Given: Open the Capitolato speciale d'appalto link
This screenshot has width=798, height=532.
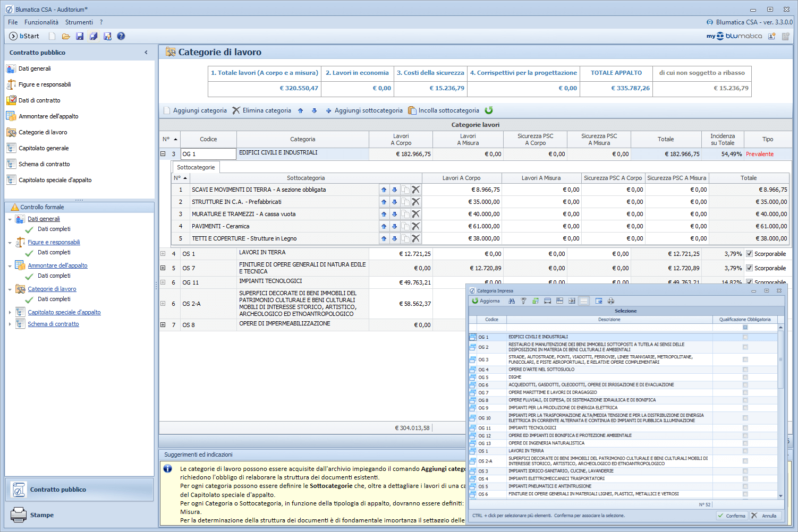Looking at the screenshot, I should point(64,312).
